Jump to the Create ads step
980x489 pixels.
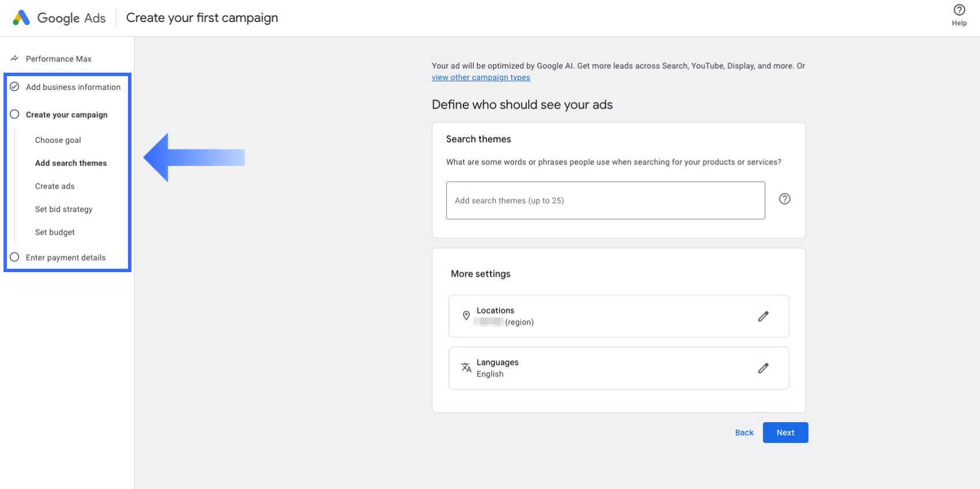coord(55,186)
